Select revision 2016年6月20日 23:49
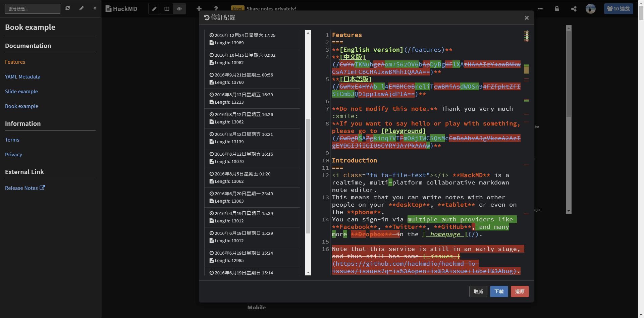 [x=252, y=198]
